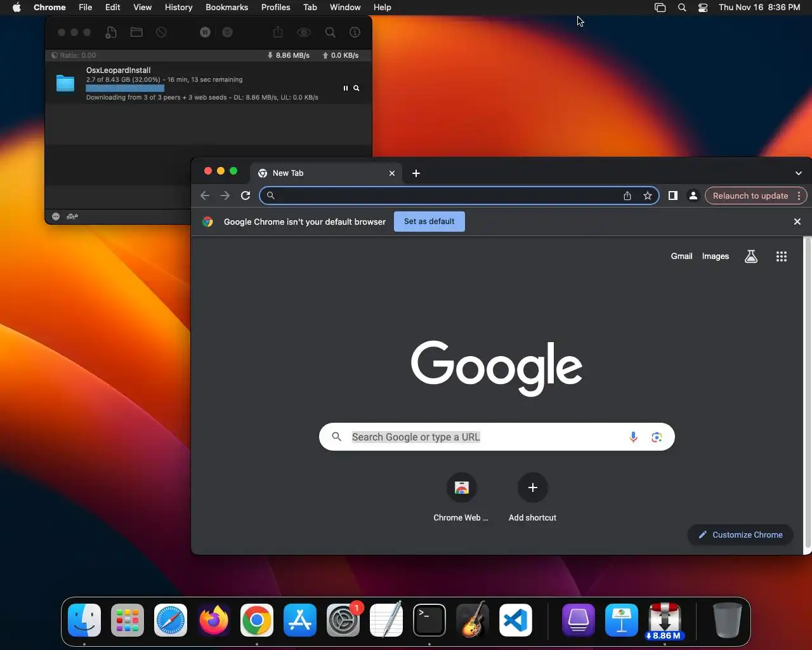
Task: Select the OsxLeopardInstall torrent row
Action: point(208,84)
